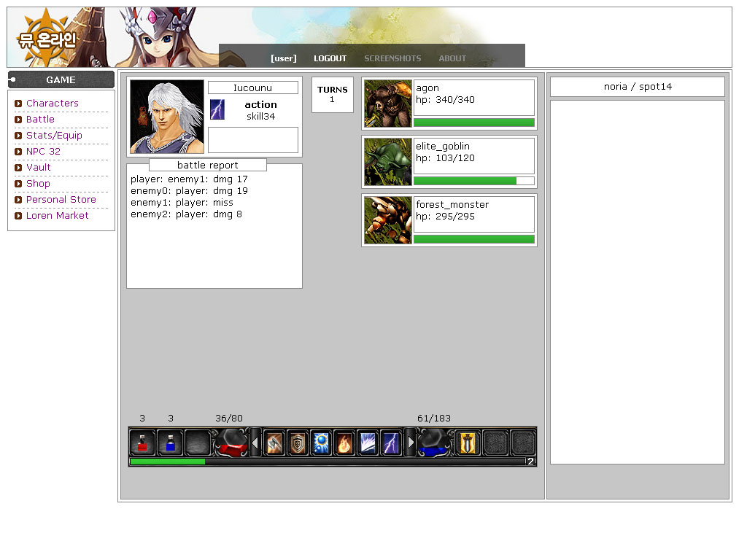Click the forest_monster enemy portrait
747x560 pixels.
pos(388,220)
